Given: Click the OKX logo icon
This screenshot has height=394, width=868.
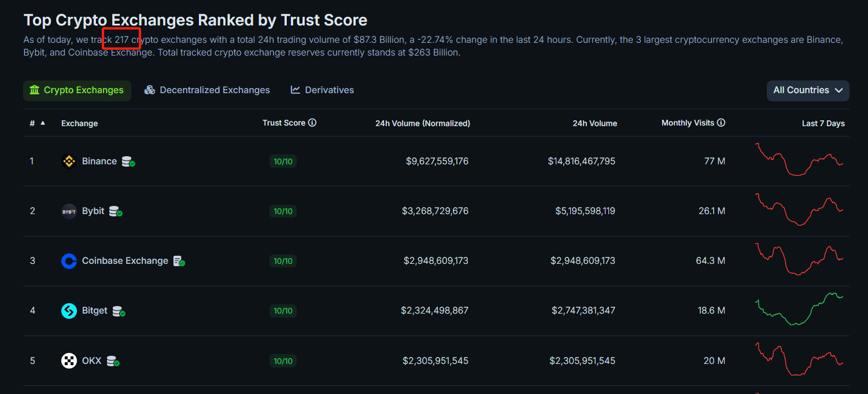Looking at the screenshot, I should (x=69, y=361).
